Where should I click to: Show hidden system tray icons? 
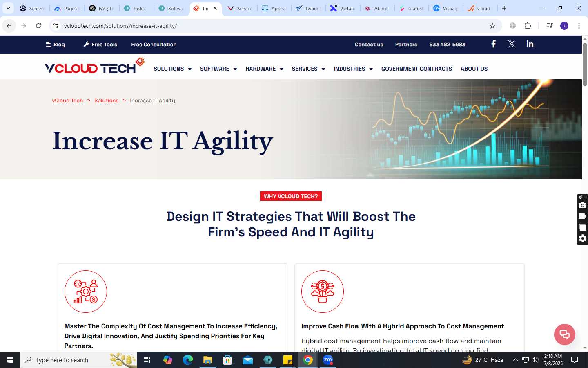pos(515,360)
